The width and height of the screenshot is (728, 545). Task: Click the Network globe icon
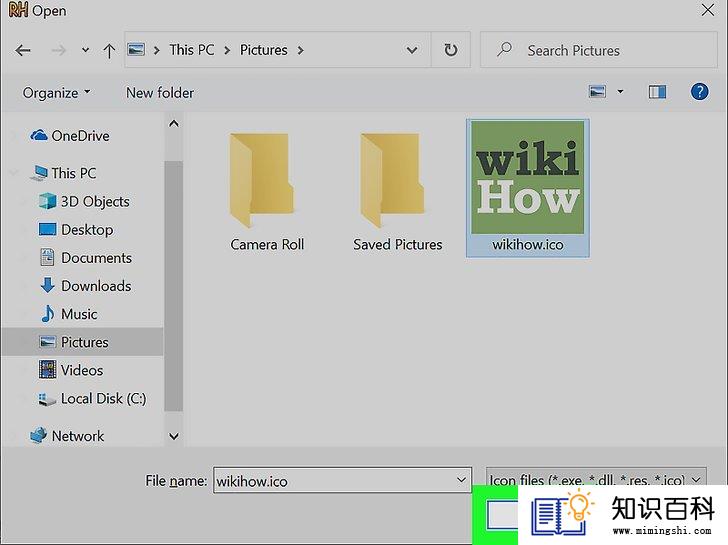tap(39, 435)
